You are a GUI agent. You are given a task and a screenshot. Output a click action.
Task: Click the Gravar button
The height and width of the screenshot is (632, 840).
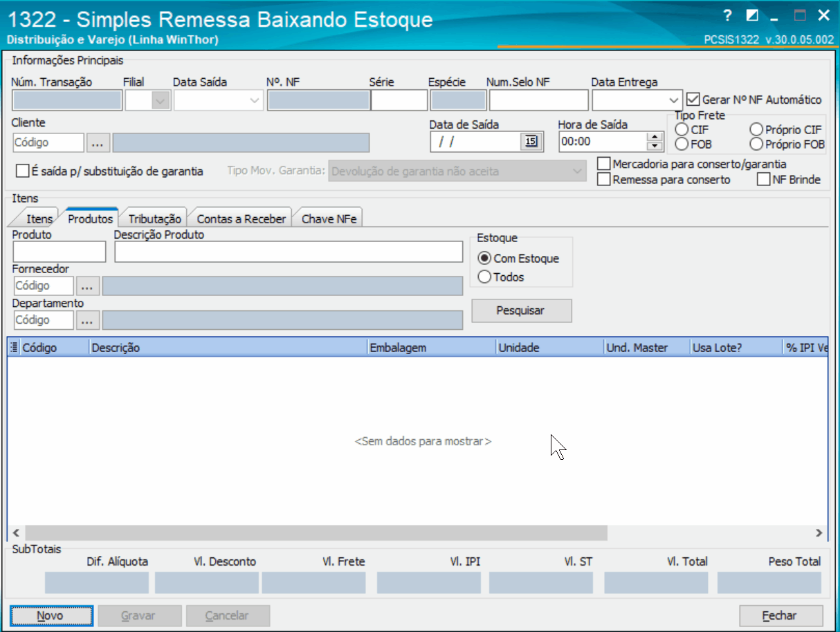pyautogui.click(x=140, y=615)
